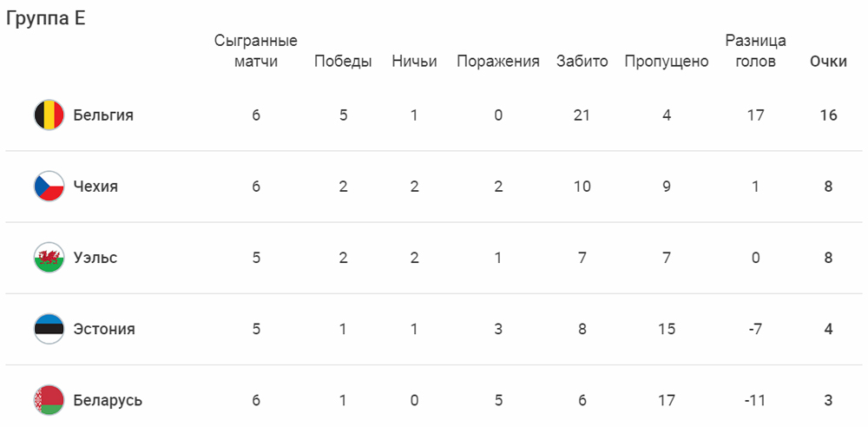Click Belgium's points value 16

pyautogui.click(x=829, y=115)
